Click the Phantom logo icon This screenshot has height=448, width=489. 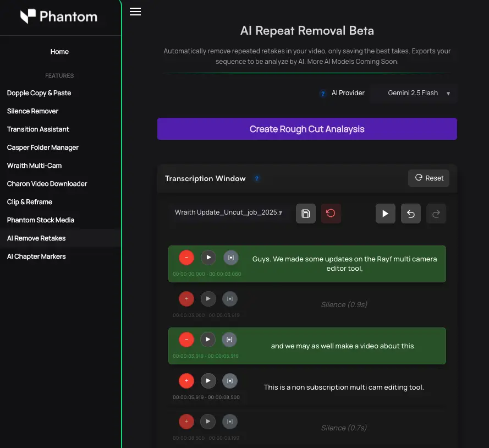tap(28, 17)
